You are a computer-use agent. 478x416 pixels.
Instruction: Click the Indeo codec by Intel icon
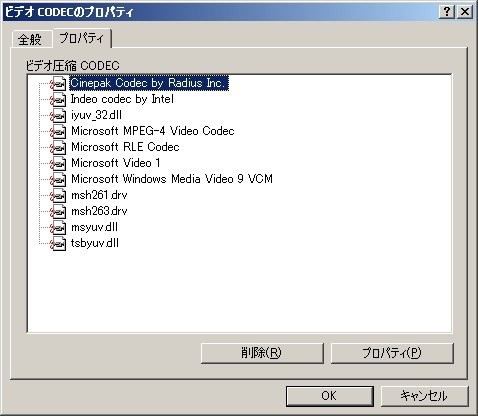[x=58, y=99]
